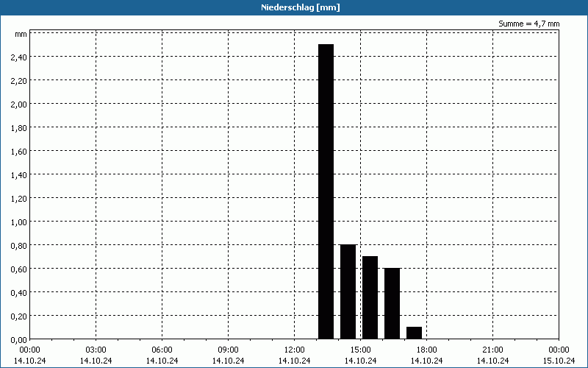
Task: Click the 1,00 y-axis label
Action: (19, 222)
